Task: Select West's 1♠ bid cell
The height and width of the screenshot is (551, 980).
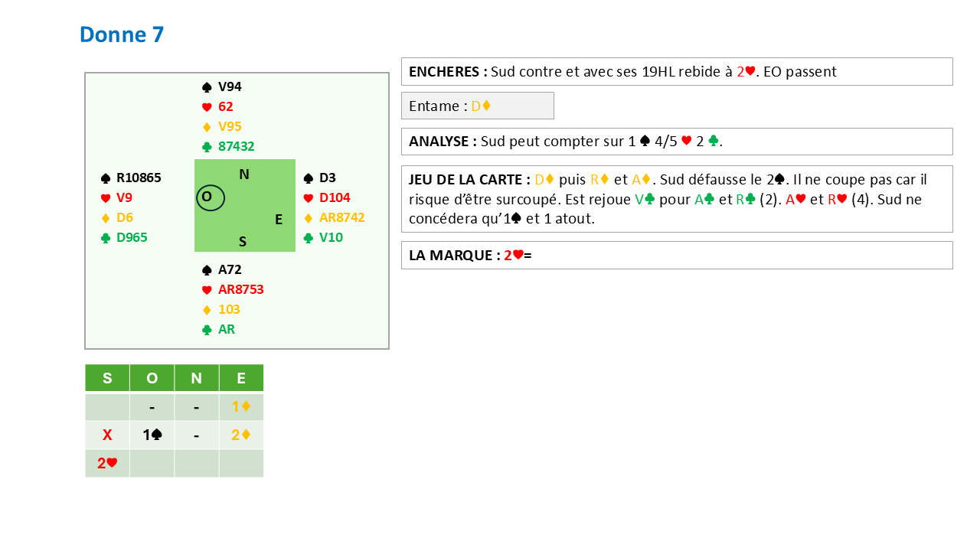Action: coord(152,435)
